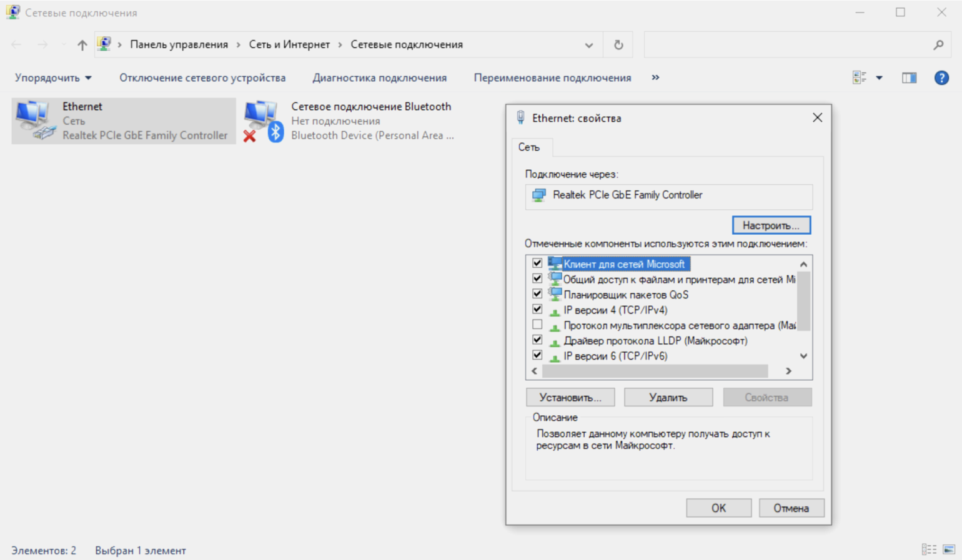Click the change view layout icon

(860, 78)
